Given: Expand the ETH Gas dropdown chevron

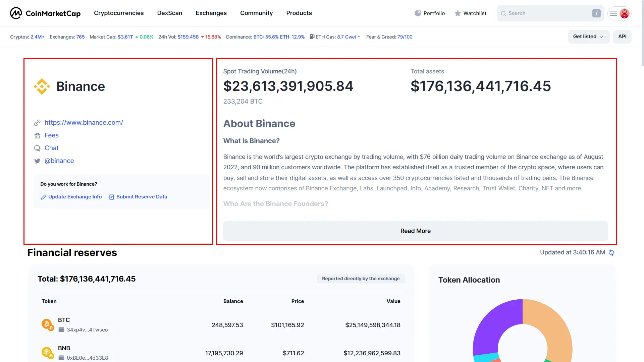Looking at the screenshot, I should coord(359,37).
